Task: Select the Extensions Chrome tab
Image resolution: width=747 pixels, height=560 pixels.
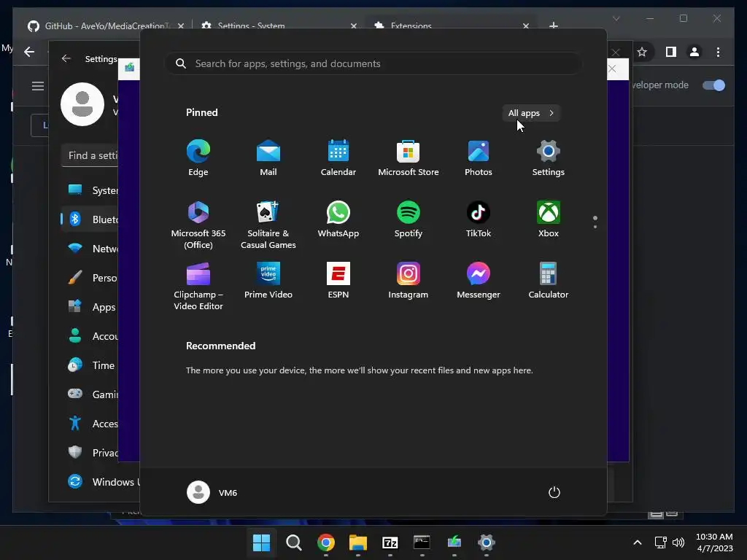Action: pyautogui.click(x=452, y=26)
